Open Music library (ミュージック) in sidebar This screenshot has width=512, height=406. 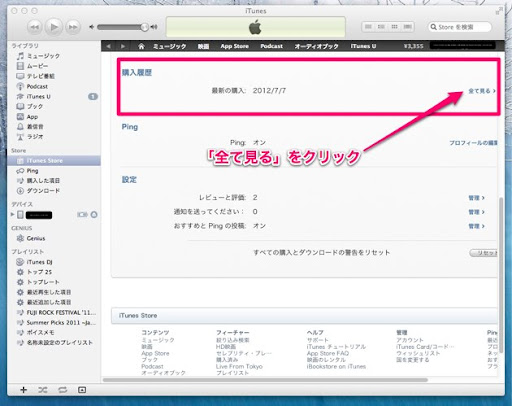coord(43,56)
